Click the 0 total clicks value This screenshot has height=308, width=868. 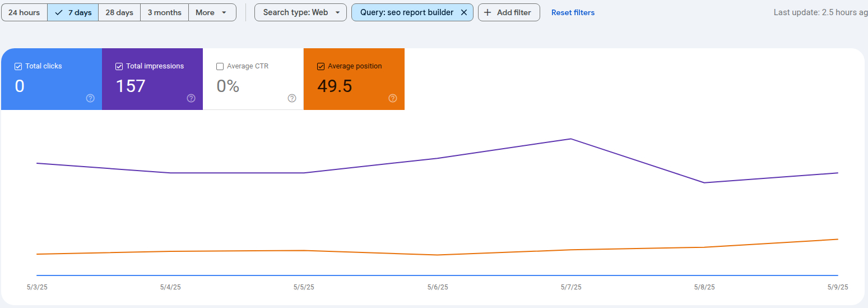tap(20, 86)
